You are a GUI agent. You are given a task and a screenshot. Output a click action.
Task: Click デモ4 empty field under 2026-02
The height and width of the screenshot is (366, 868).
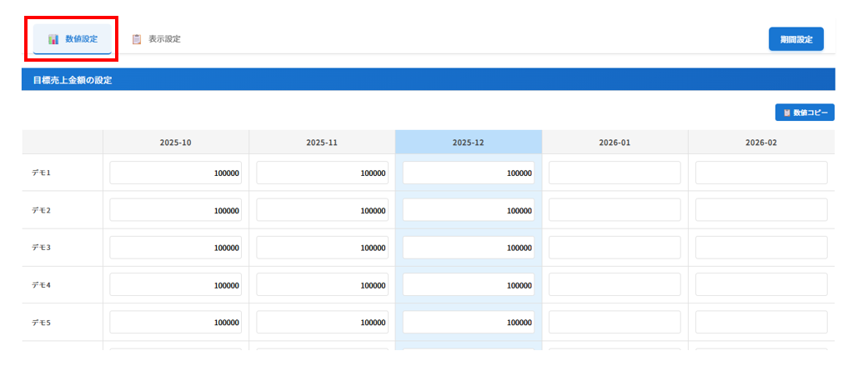[760, 285]
